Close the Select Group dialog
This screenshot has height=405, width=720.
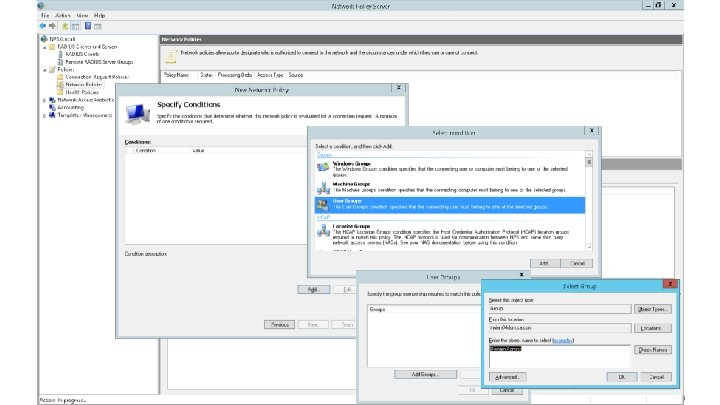tap(670, 284)
